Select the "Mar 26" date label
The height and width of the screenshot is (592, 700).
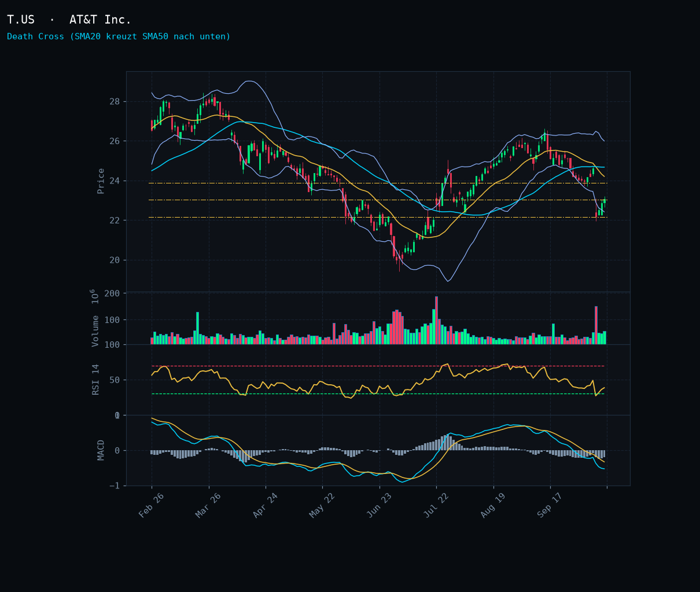tap(208, 505)
